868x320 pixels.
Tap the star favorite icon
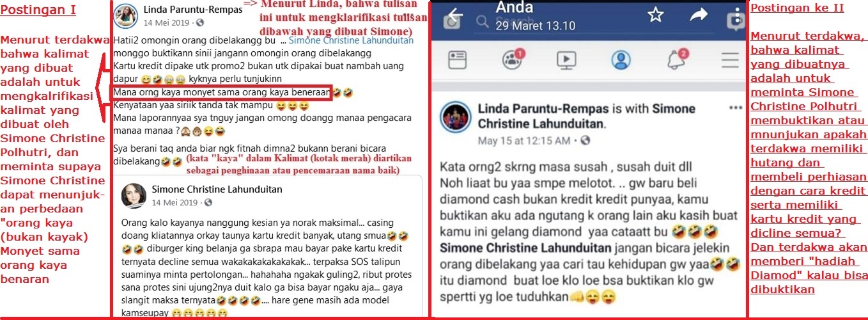click(656, 15)
